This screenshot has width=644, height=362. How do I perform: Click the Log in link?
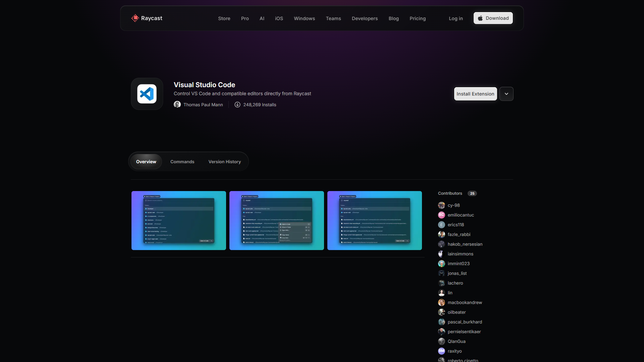pos(455,18)
